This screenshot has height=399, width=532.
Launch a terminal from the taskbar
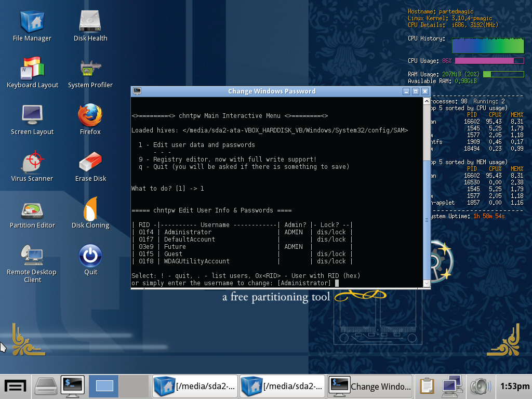click(x=73, y=386)
